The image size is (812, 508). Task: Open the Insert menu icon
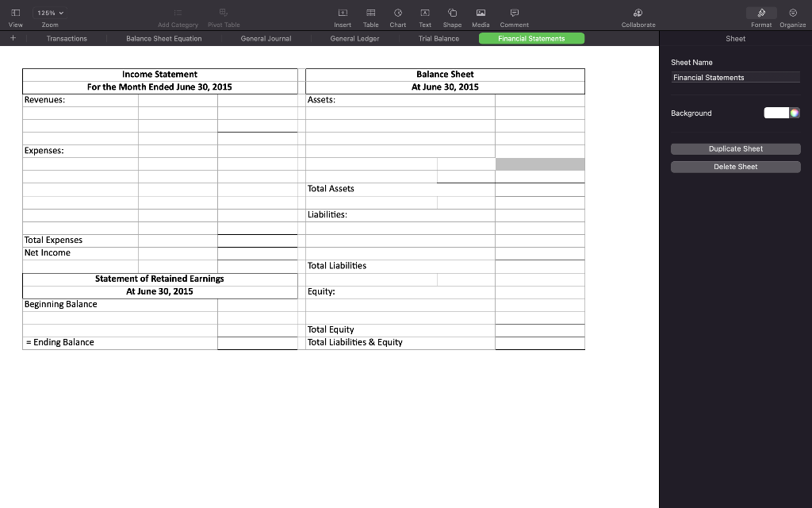343,14
